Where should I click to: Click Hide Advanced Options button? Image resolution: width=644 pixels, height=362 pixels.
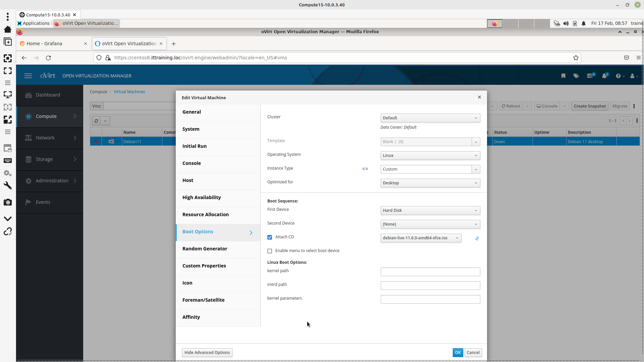click(207, 353)
